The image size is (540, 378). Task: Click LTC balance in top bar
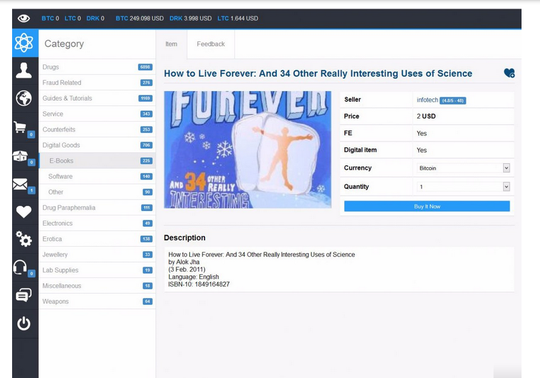tap(73, 18)
